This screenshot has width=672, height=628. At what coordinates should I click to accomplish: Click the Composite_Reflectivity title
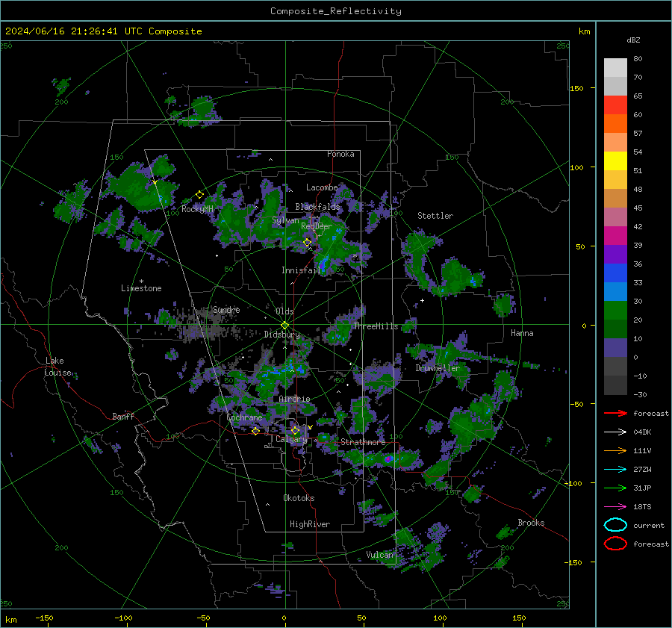pos(336,11)
